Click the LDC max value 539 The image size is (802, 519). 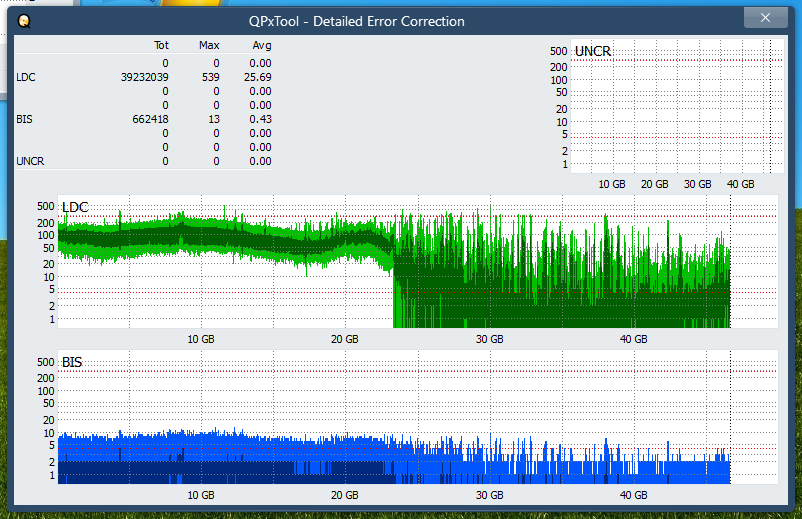pos(210,77)
